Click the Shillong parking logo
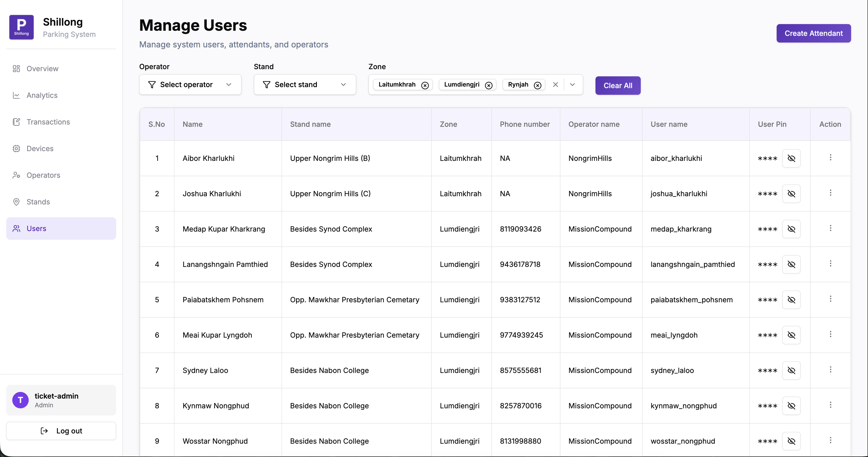 21,27
